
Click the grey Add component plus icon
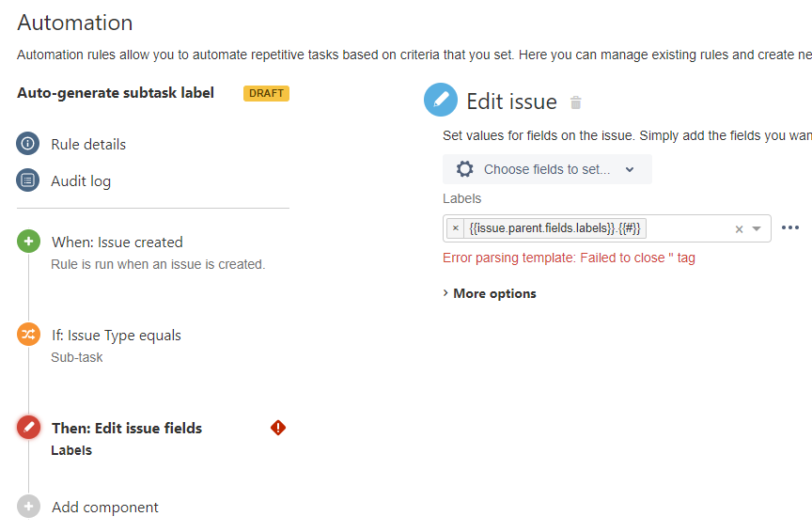click(28, 506)
